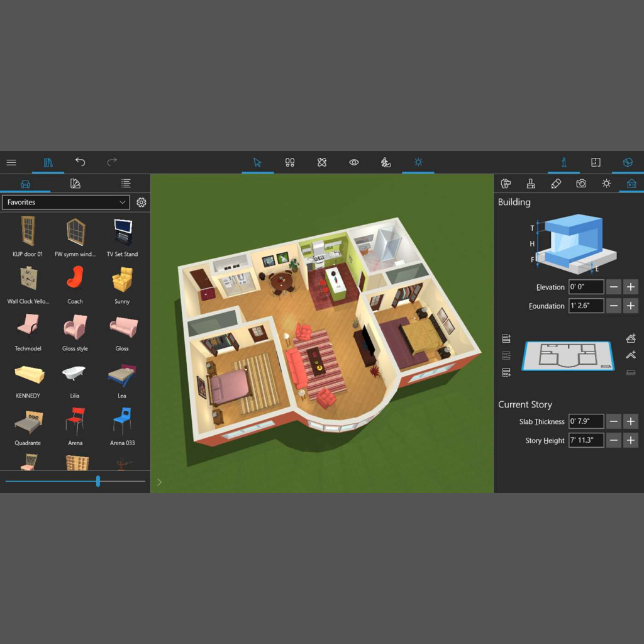Click the look-around eye tool
The height and width of the screenshot is (644, 644).
tap(354, 162)
